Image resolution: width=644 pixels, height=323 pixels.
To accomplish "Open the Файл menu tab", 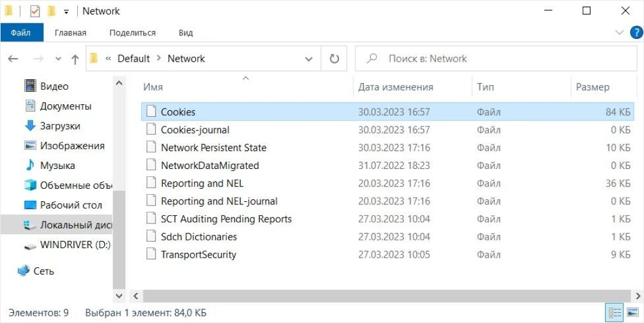I will [x=22, y=33].
